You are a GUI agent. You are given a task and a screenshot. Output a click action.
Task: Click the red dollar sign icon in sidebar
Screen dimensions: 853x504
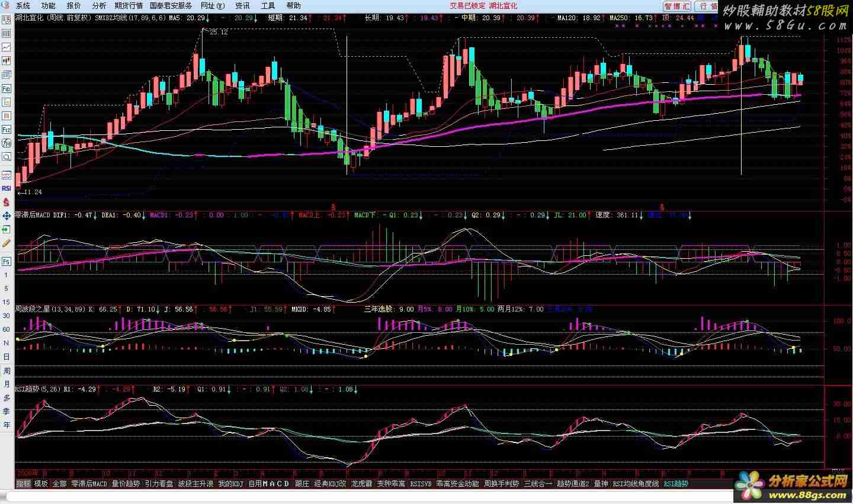(x=7, y=202)
